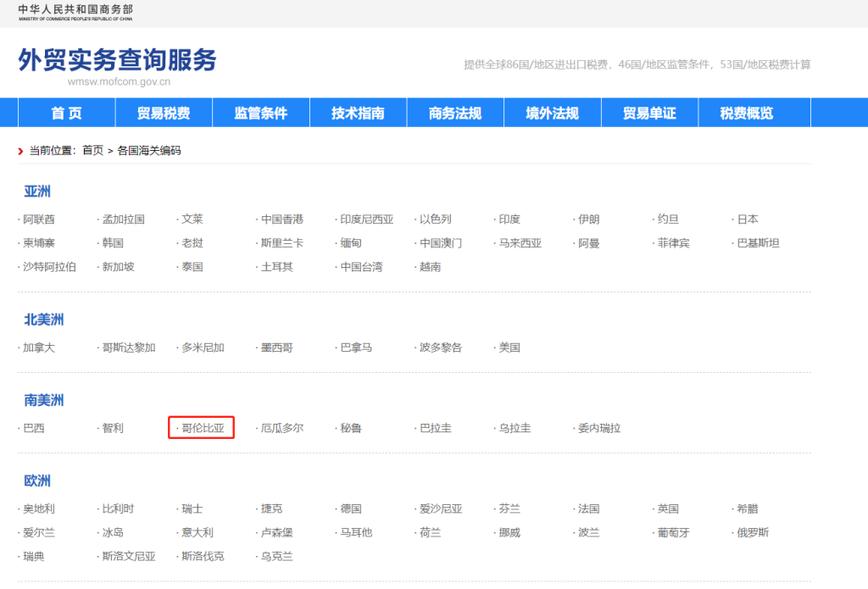Click the 新加坡 link
Viewport: 868px width, 589px height.
[119, 267]
